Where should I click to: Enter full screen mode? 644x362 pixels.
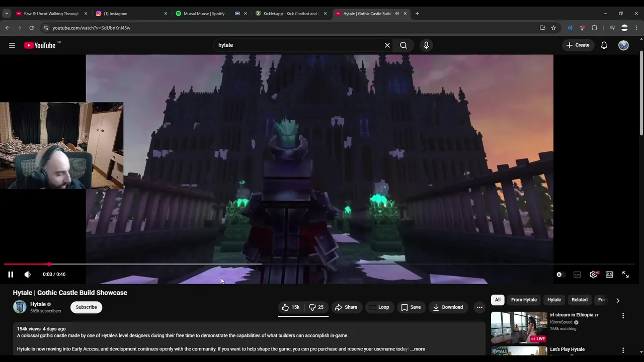point(625,275)
